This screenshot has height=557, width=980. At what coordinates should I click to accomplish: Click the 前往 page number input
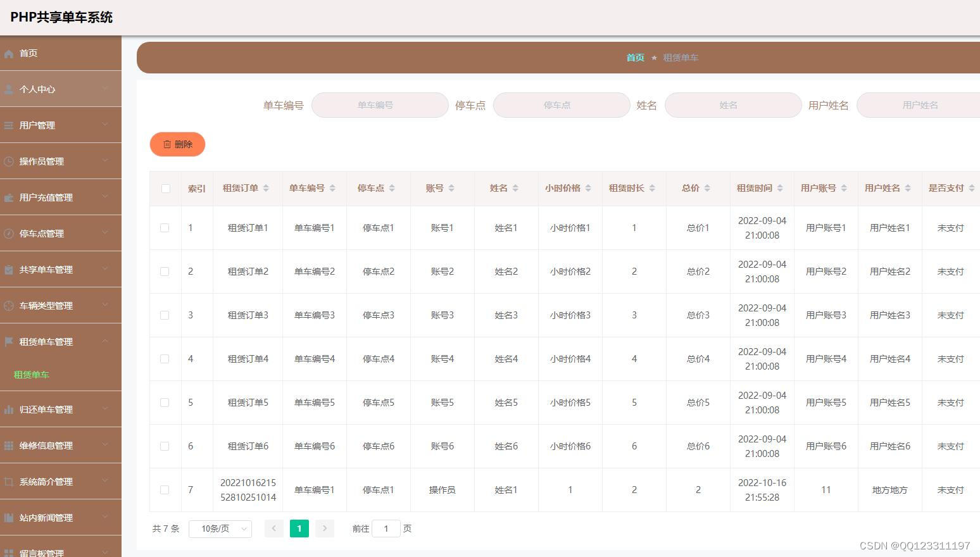[x=386, y=529]
